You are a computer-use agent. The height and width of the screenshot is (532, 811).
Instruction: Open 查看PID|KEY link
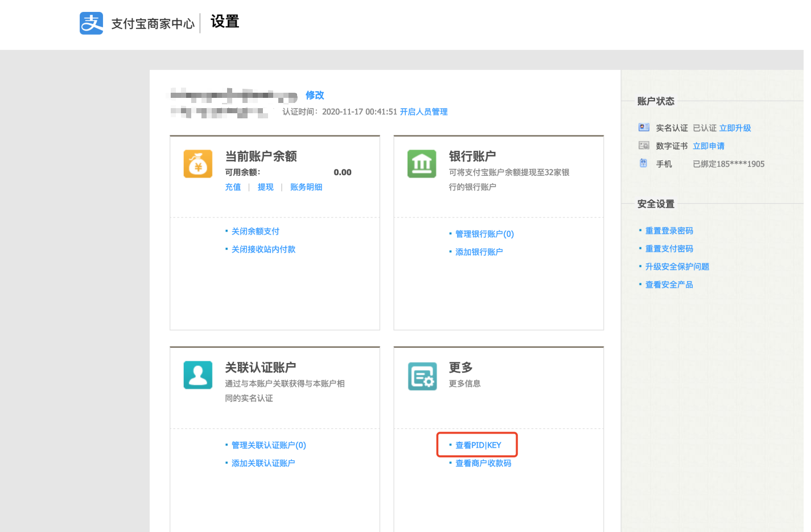point(478,445)
